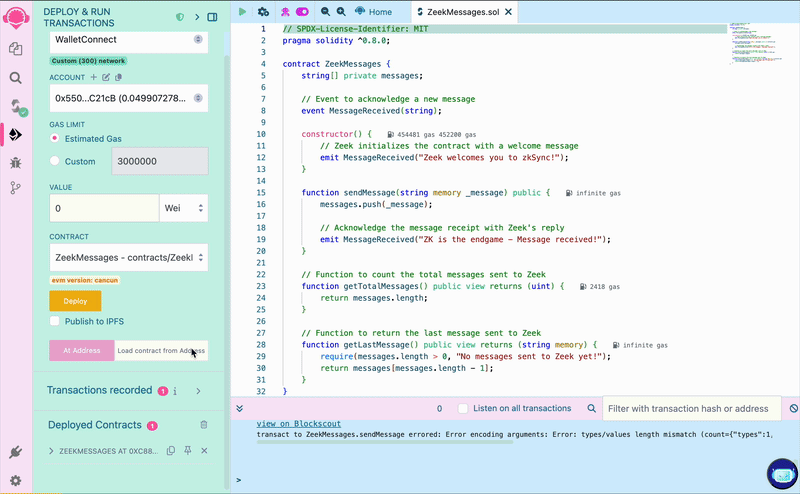The height and width of the screenshot is (494, 800).
Task: Select the Estimated Gas radio option
Action: point(55,138)
